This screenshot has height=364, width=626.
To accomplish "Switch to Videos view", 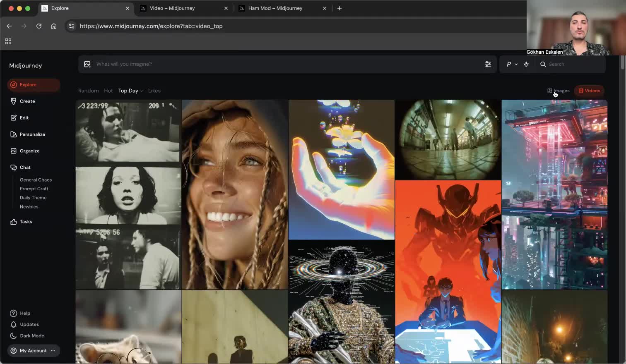I will [589, 91].
